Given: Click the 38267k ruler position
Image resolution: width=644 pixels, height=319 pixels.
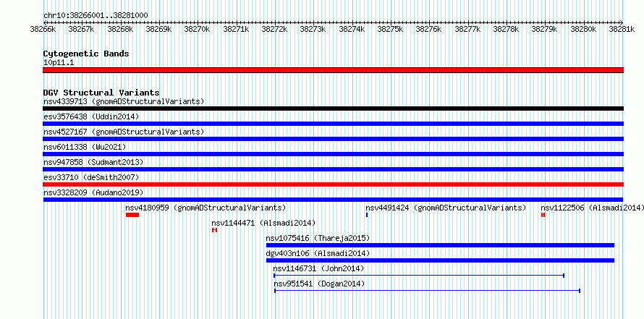Looking at the screenshot, I should 82,29.
